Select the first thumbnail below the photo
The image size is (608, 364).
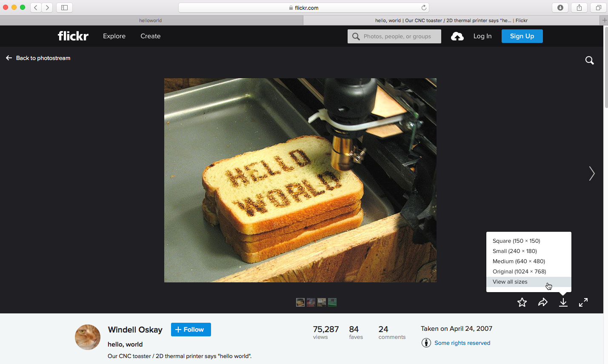click(x=300, y=302)
